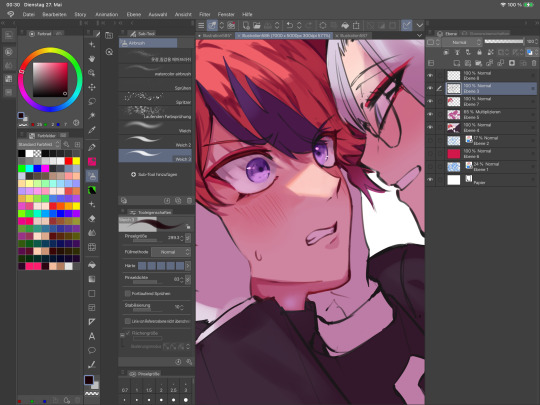The width and height of the screenshot is (540, 405).
Task: Toggle lock layer icon in Ebene panel
Action: click(x=479, y=52)
